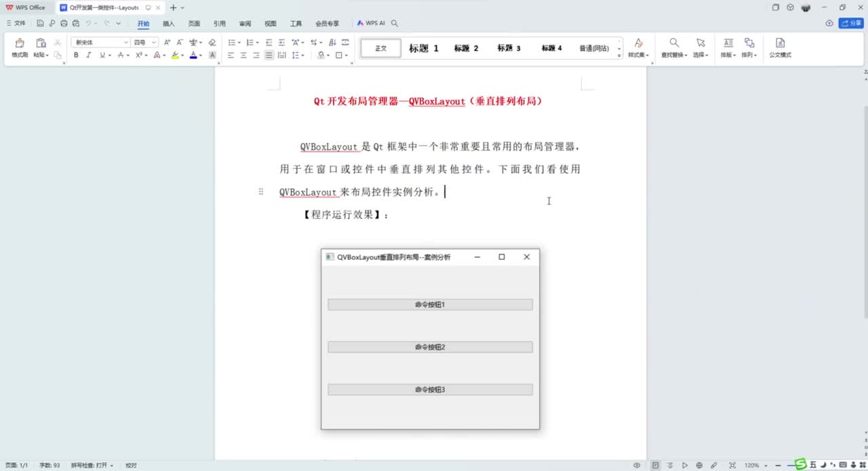This screenshot has width=868, height=471.
Task: Expand the styles gallery more arrow
Action: (x=619, y=56)
